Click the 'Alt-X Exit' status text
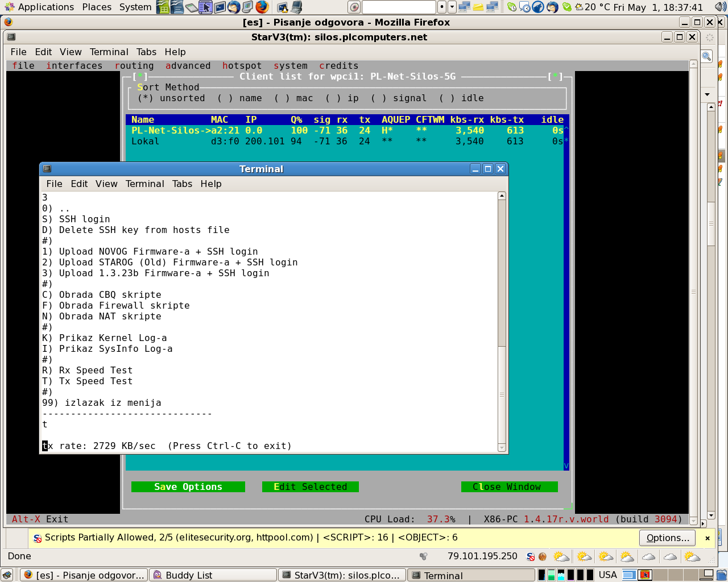This screenshot has width=728, height=582. pos(40,519)
